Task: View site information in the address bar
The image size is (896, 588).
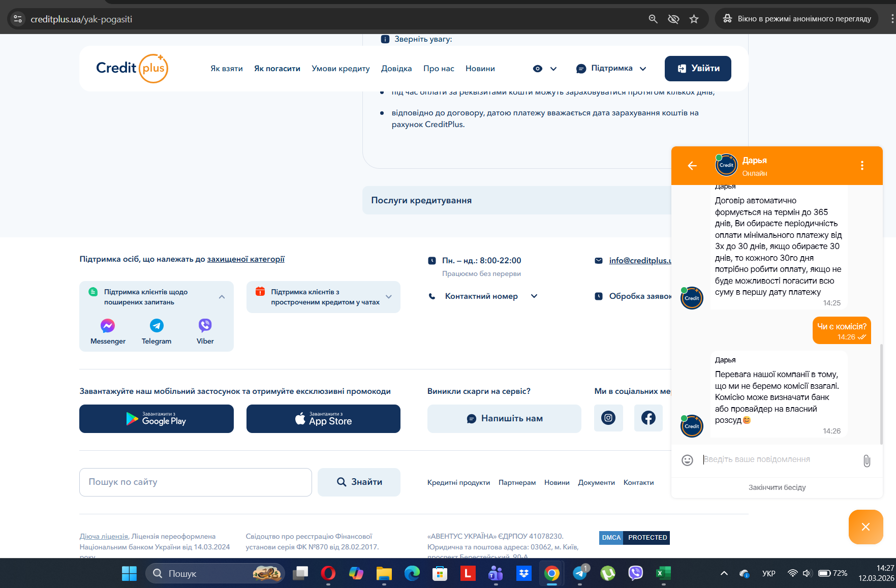Action: point(18,19)
